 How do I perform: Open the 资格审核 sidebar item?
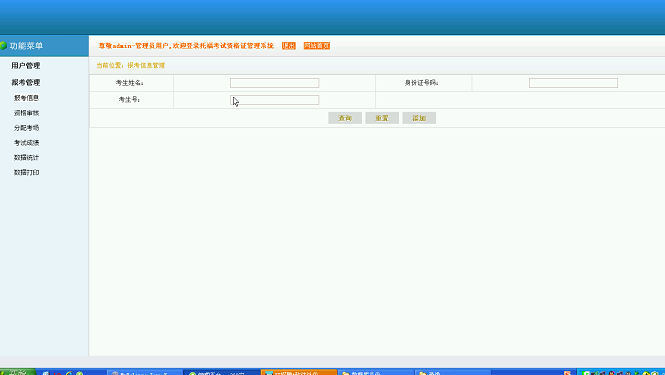[x=26, y=113]
